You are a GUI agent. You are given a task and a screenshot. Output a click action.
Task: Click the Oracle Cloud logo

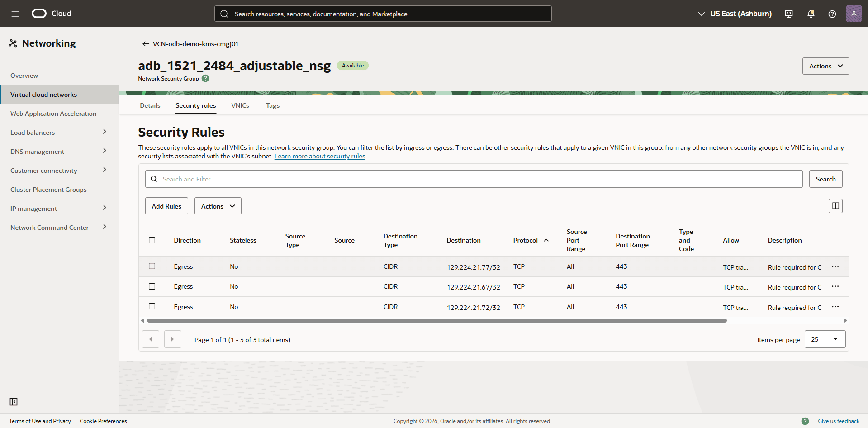51,14
